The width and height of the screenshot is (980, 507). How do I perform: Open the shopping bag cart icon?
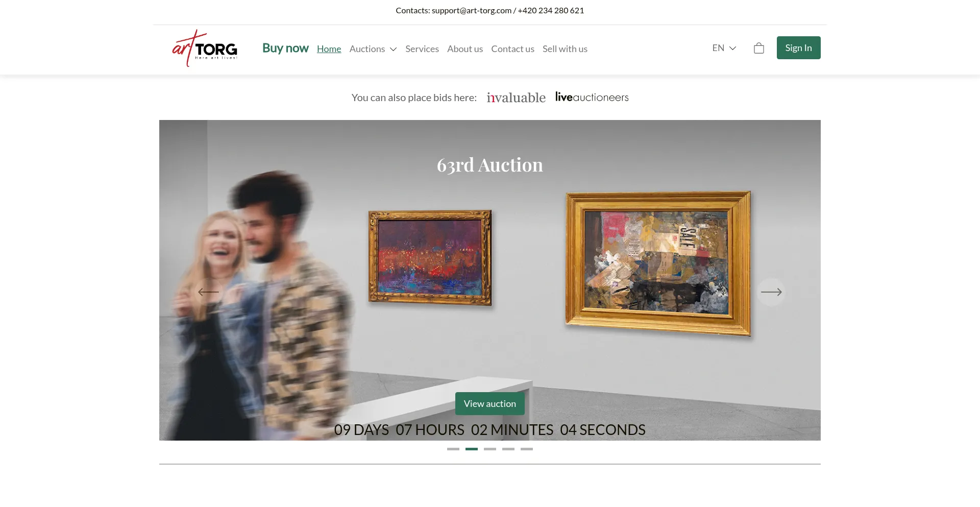[x=759, y=48]
